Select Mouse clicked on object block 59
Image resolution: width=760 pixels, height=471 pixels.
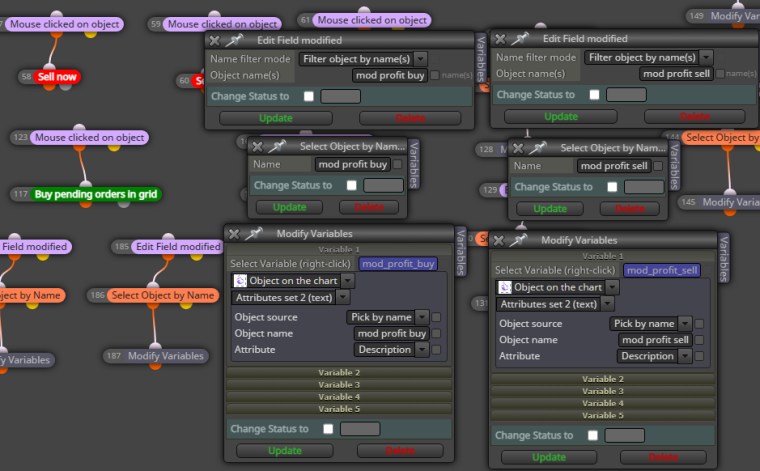point(222,24)
